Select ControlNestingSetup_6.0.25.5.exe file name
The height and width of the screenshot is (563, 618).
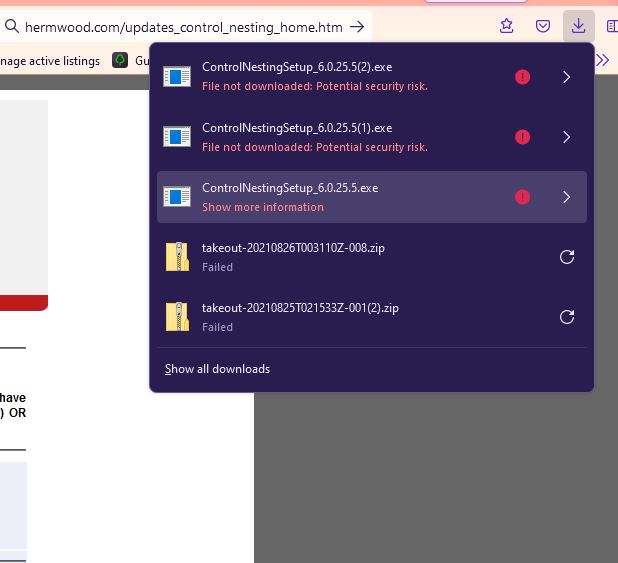[x=290, y=188]
